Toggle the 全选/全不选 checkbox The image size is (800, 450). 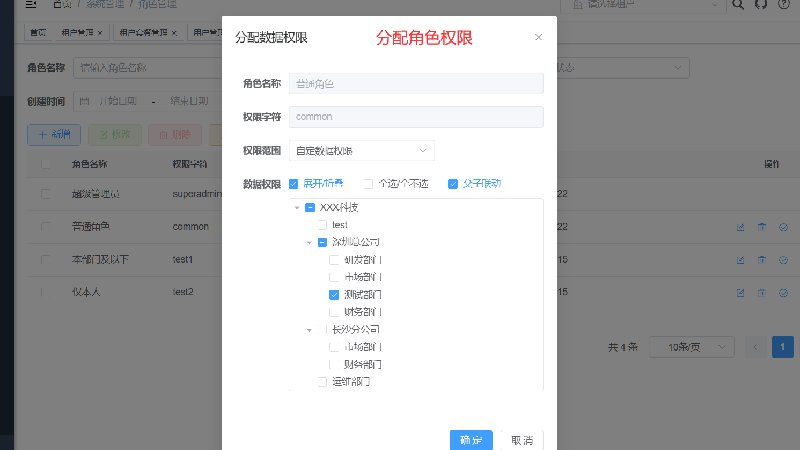(x=368, y=184)
